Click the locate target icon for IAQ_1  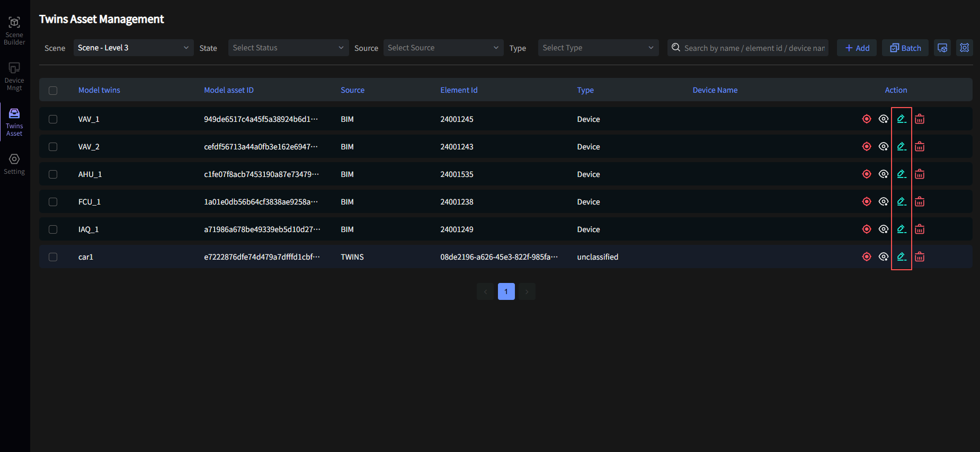(x=867, y=229)
